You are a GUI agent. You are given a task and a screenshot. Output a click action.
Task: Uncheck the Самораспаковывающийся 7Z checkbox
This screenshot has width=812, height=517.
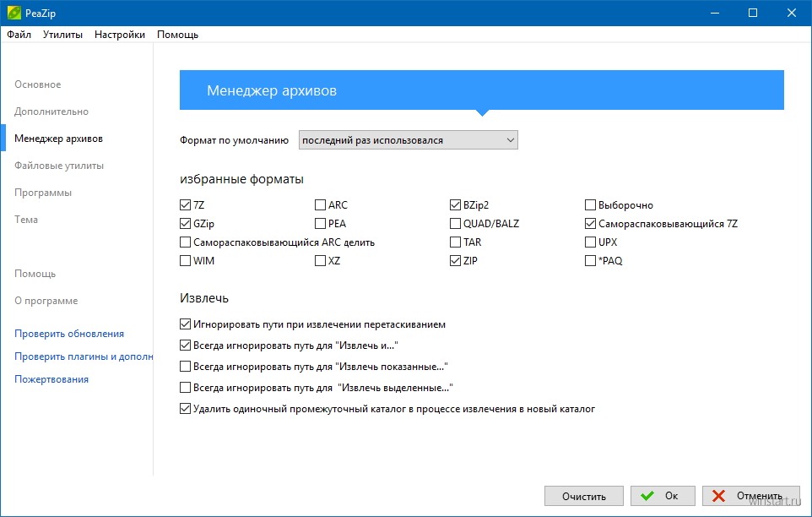tap(590, 224)
